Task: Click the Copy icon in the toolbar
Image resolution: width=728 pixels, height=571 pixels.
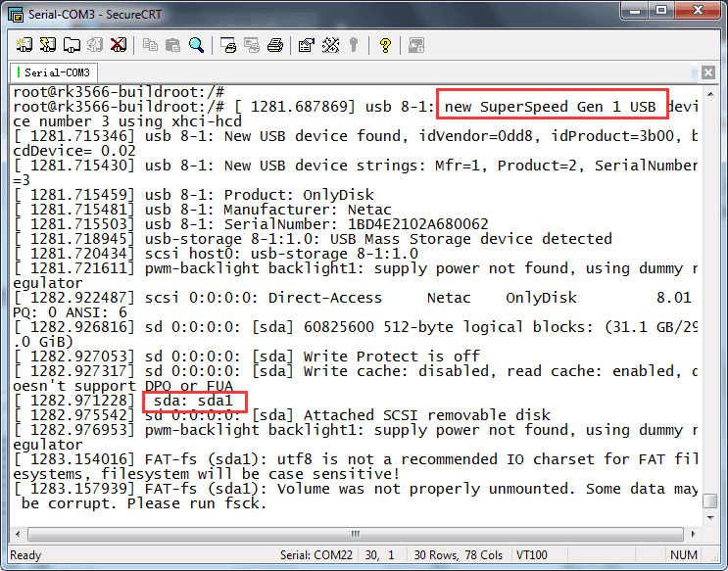Action: click(x=150, y=45)
